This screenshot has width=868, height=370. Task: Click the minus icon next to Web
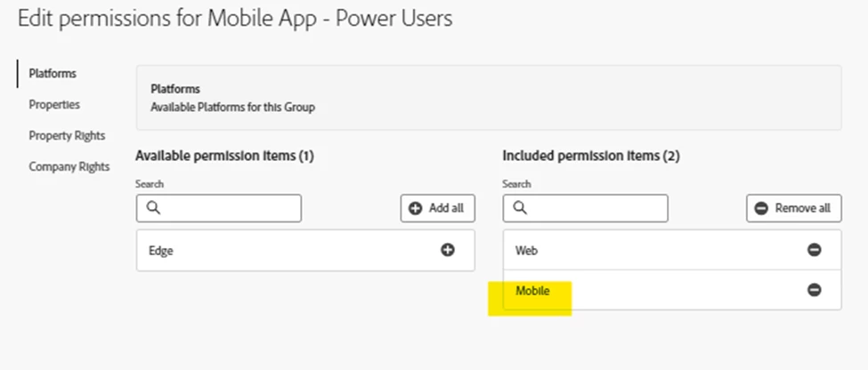pyautogui.click(x=814, y=250)
